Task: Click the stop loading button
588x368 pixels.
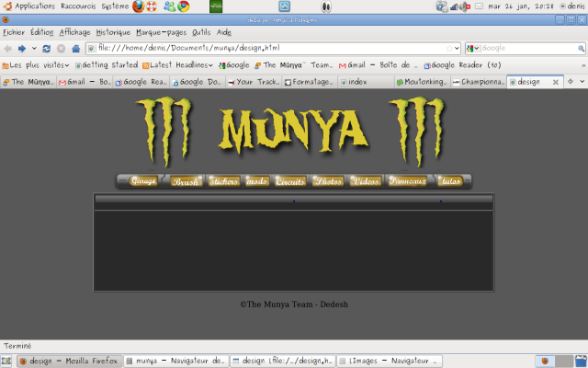Action: coord(62,49)
